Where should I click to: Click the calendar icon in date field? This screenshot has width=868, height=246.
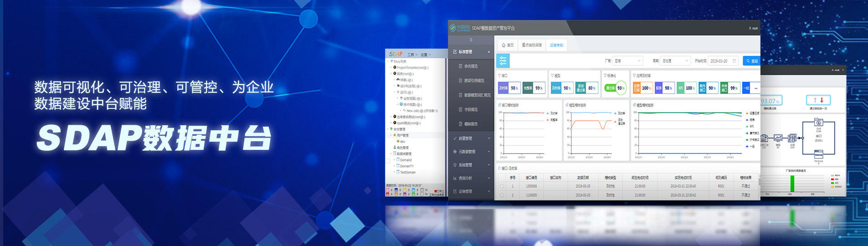[x=734, y=61]
